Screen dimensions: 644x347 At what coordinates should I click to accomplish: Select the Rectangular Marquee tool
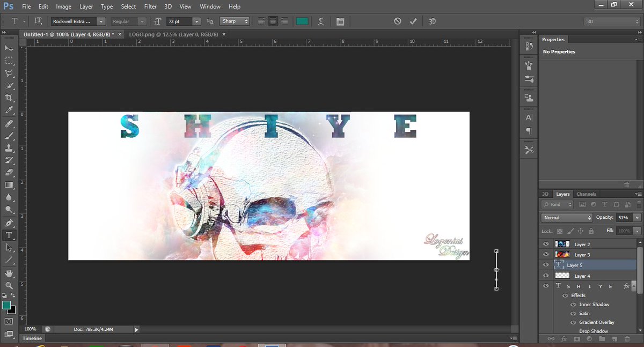click(x=9, y=61)
